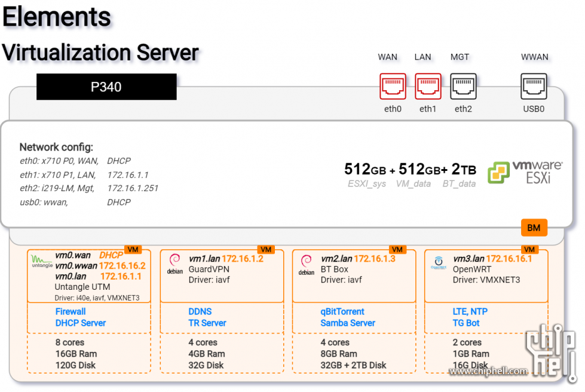
Task: Select the "8 cores" spec
Action: [x=70, y=342]
